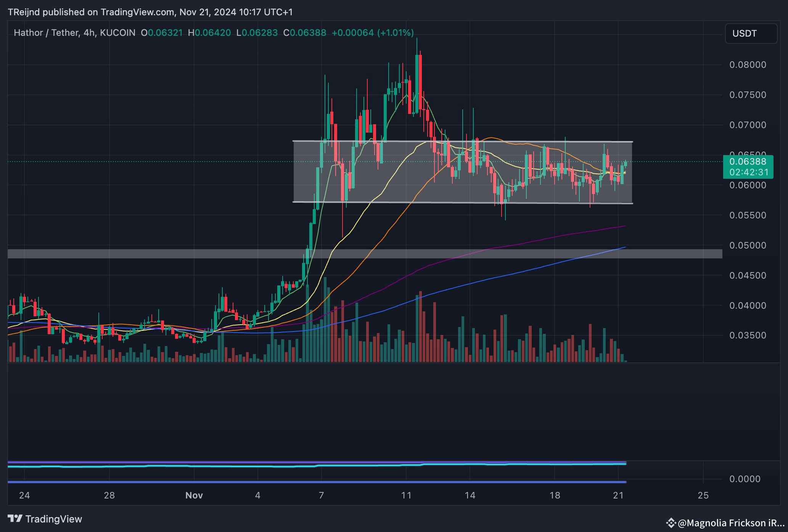Image resolution: width=788 pixels, height=532 pixels.
Task: Click the 0.05000 price axis label
Action: tap(748, 245)
